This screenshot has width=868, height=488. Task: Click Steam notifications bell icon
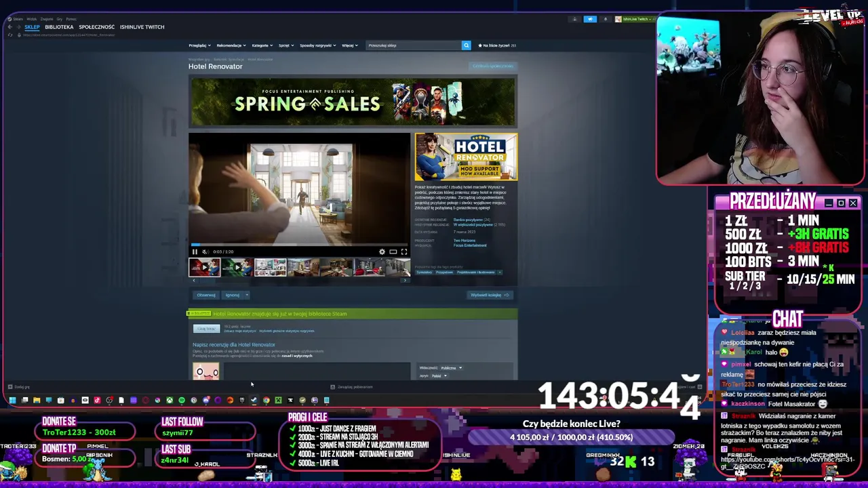[606, 19]
